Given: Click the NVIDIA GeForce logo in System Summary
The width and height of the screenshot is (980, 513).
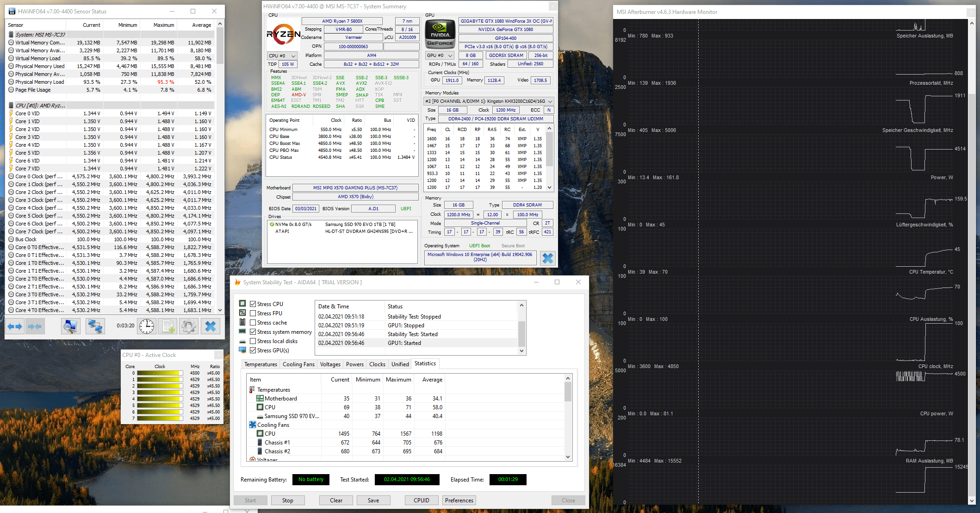Looking at the screenshot, I should pyautogui.click(x=440, y=34).
